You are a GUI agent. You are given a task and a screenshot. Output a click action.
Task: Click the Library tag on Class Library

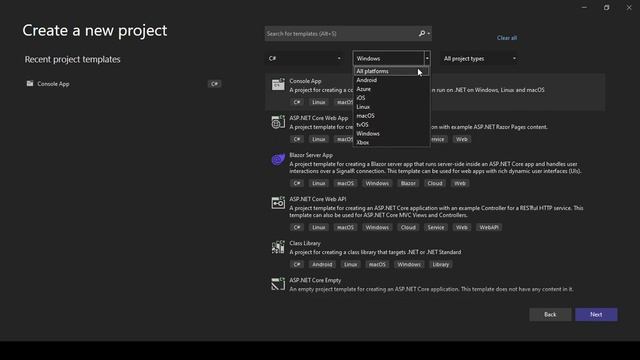(440, 264)
